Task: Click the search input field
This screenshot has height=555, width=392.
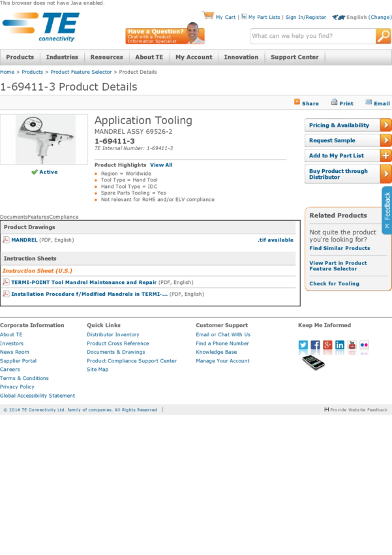Action: point(312,37)
